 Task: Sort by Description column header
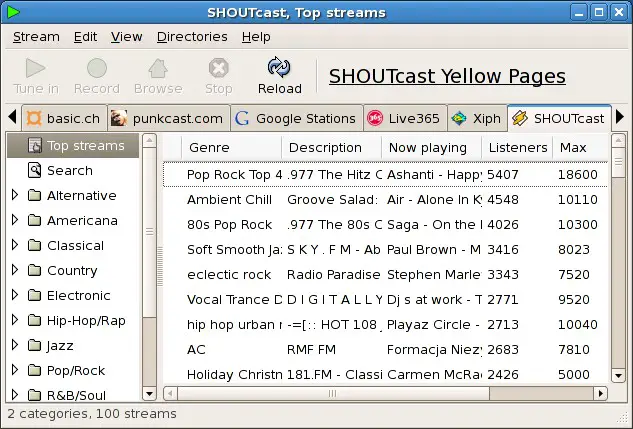[331, 148]
